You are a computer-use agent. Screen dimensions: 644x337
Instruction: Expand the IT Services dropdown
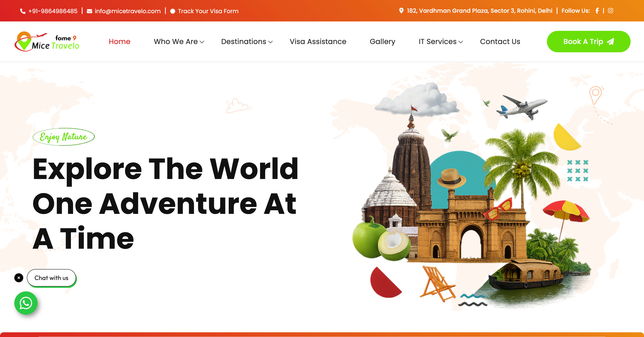pos(441,42)
